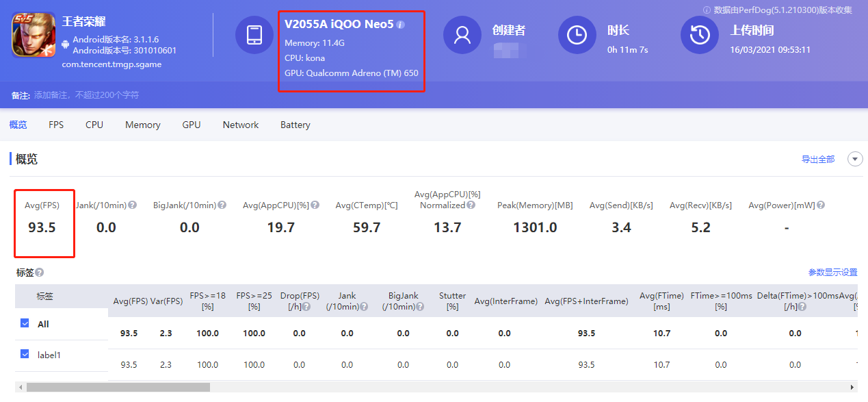Open the 王者荣耀 game app thumbnail
This screenshot has height=402, width=868.
[34, 35]
